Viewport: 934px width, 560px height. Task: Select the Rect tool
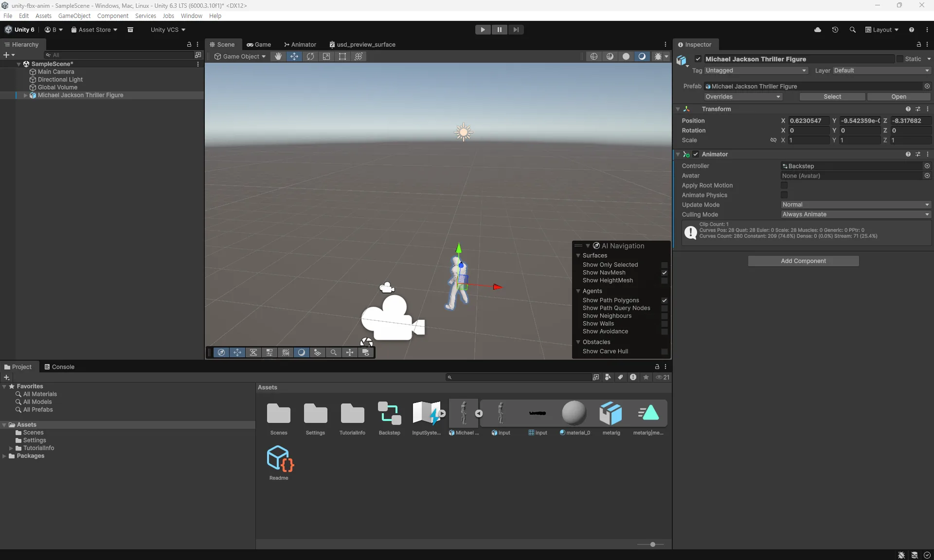pos(342,56)
